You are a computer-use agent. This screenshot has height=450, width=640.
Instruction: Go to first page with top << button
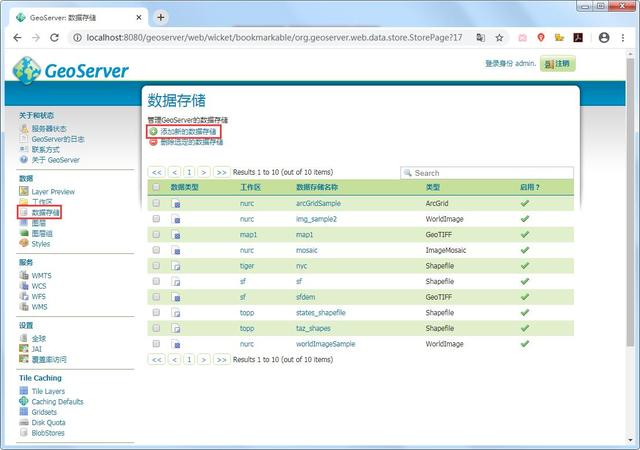[x=156, y=172]
